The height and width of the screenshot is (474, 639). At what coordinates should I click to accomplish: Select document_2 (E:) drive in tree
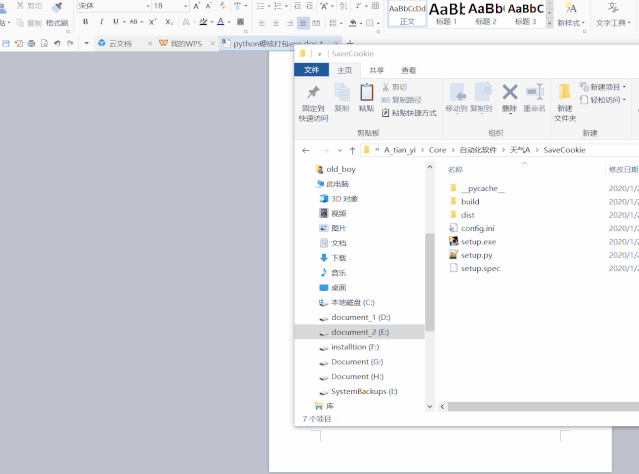(x=359, y=332)
